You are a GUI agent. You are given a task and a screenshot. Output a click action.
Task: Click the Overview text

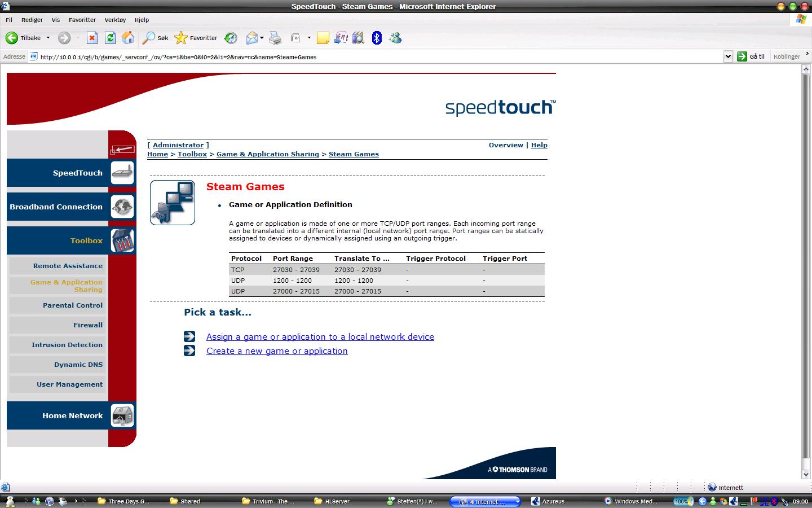click(x=506, y=145)
